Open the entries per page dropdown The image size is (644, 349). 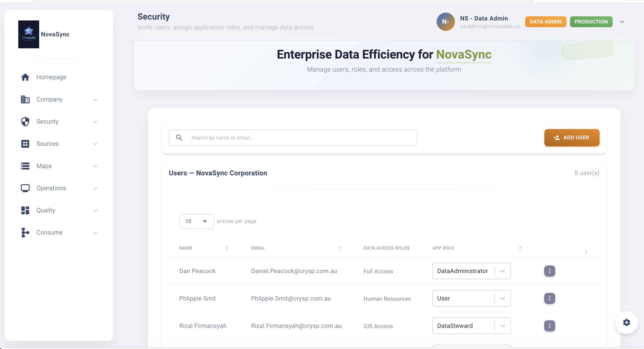(196, 221)
